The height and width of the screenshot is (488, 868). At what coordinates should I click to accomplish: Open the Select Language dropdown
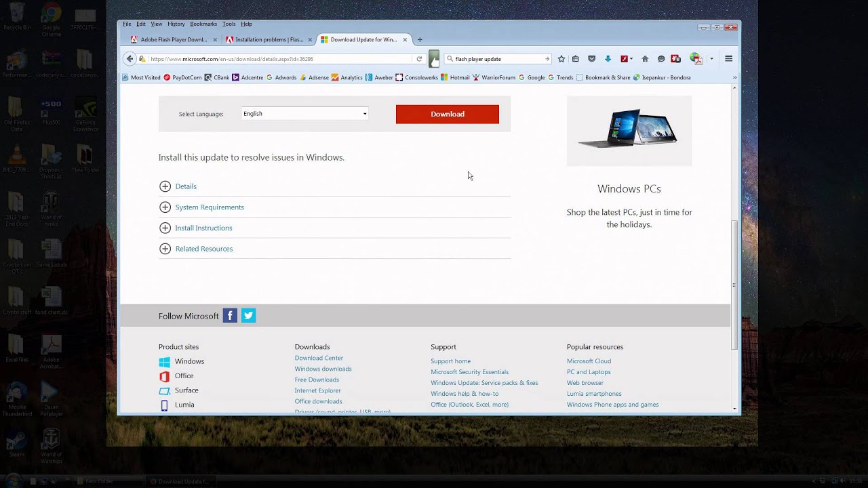click(305, 114)
